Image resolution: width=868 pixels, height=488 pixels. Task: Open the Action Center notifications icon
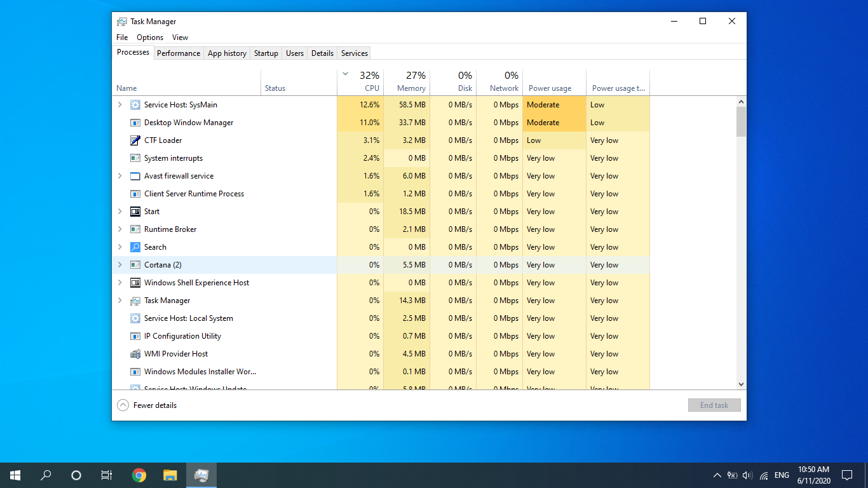pos(847,475)
